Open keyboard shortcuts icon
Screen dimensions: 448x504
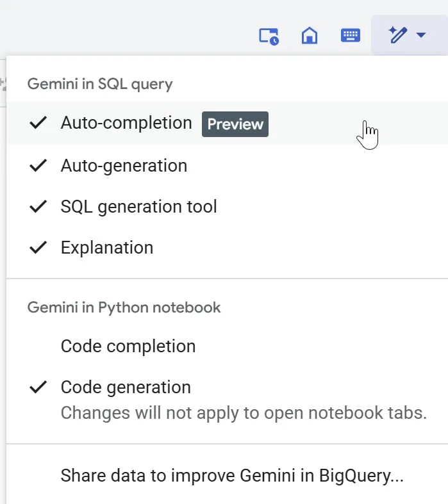(x=351, y=36)
